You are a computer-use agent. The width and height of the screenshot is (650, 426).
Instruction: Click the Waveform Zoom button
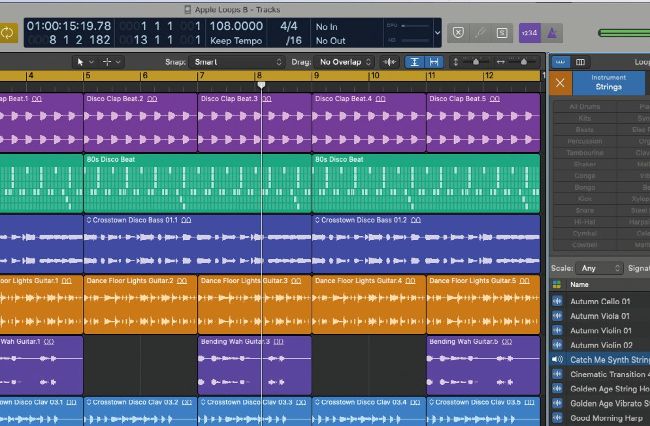[389, 62]
